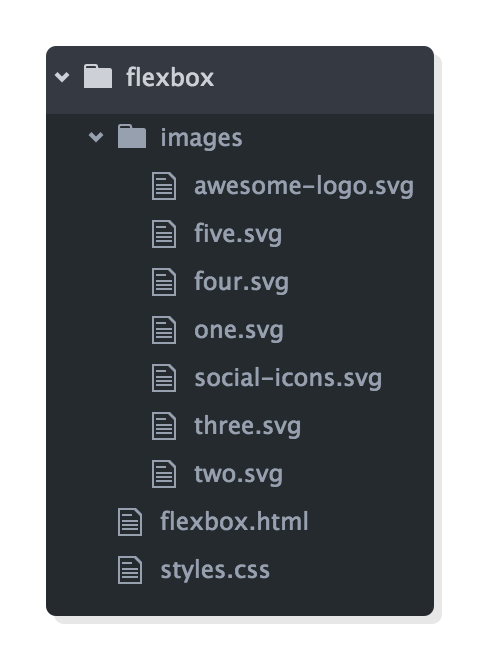Open the social-icons.svg file
The height and width of the screenshot is (662, 480).
tap(288, 378)
